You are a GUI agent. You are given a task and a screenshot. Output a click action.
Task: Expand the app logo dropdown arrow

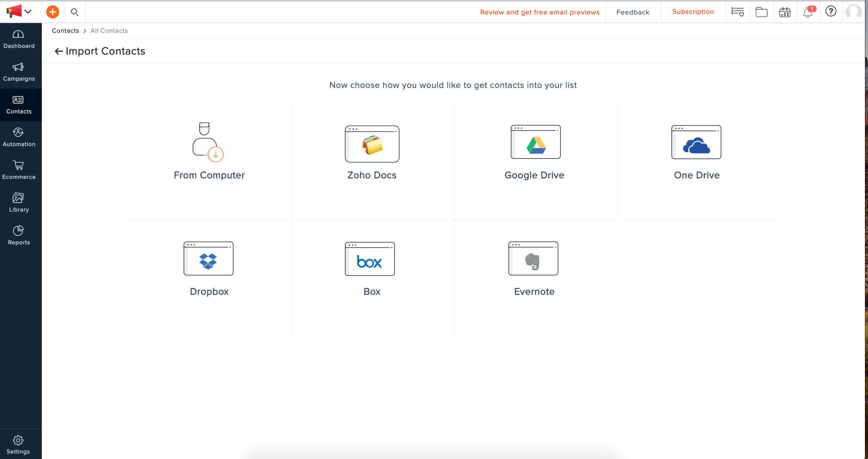click(28, 12)
